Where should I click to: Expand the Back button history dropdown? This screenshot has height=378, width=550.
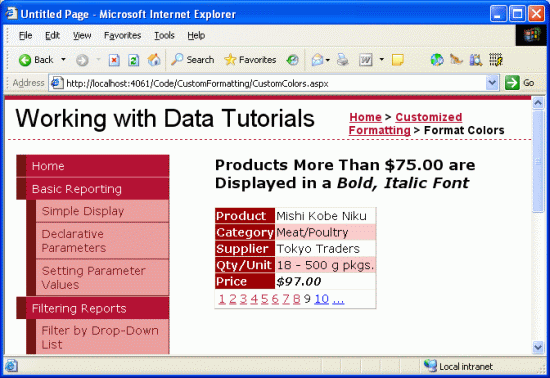(x=63, y=60)
